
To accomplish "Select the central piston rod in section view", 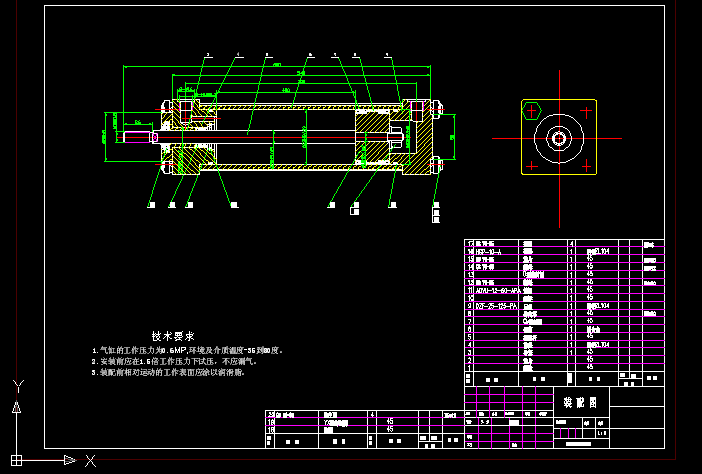I will tap(260, 136).
